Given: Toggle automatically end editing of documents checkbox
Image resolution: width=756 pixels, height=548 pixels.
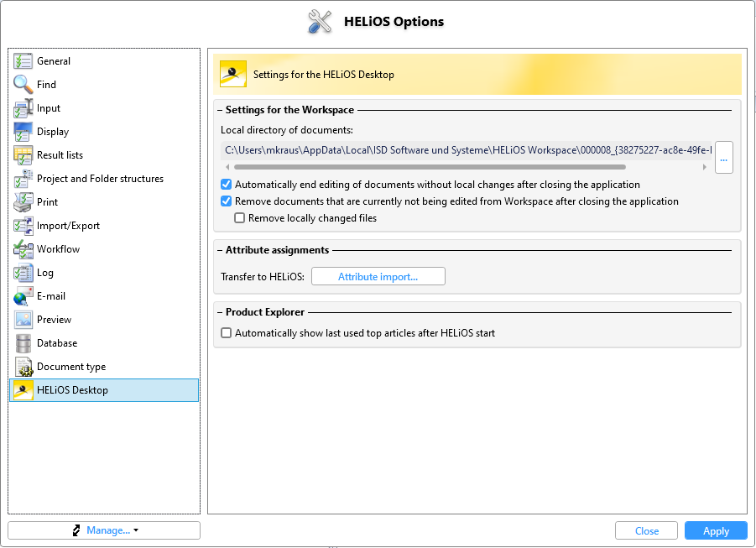Looking at the screenshot, I should [x=226, y=185].
